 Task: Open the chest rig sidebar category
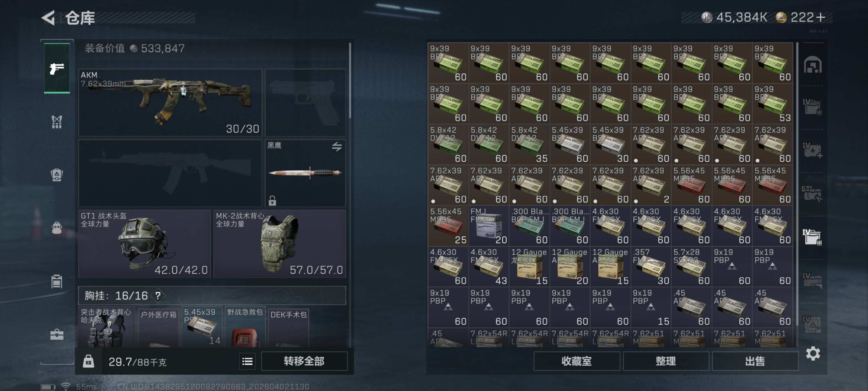click(57, 122)
